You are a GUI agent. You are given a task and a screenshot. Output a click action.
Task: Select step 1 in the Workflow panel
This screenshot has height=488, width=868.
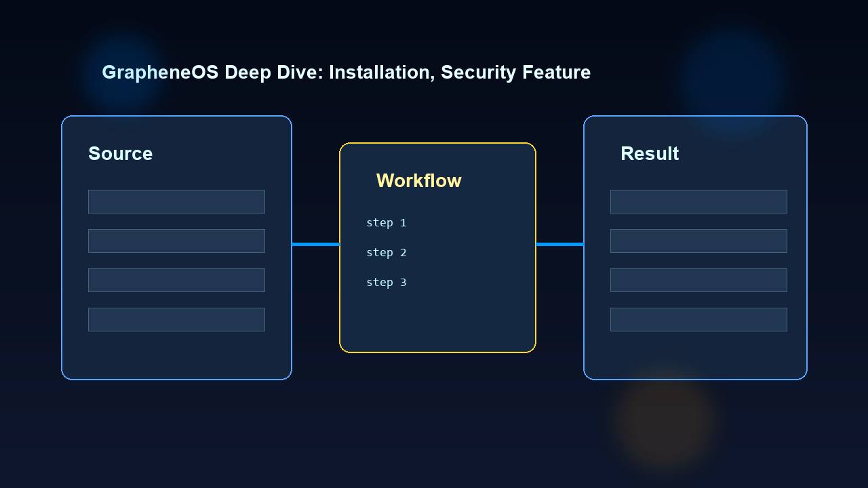(x=387, y=222)
